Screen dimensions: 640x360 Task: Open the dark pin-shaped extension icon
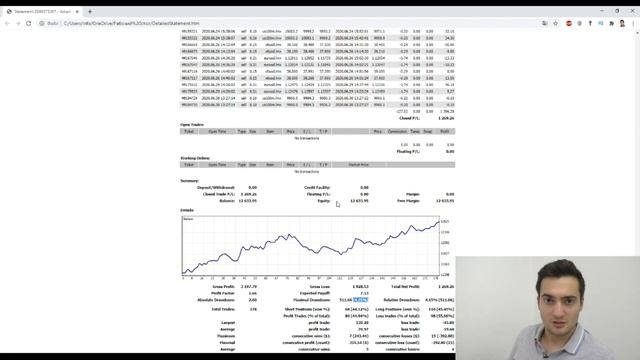(590, 23)
